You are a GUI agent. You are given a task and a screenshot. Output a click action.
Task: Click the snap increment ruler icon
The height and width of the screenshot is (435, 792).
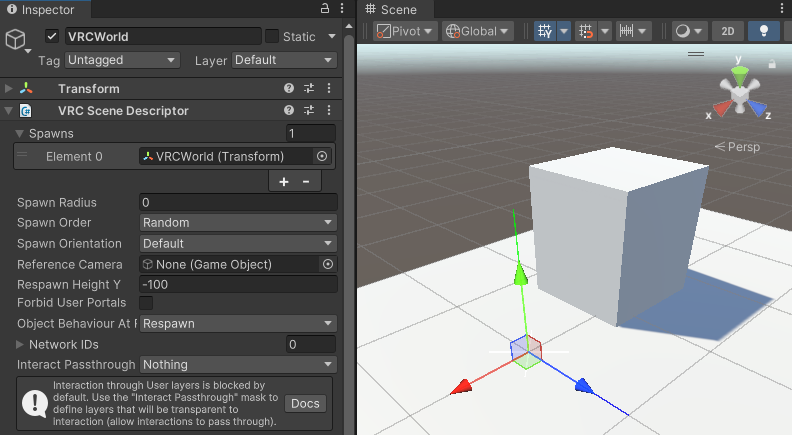point(626,31)
